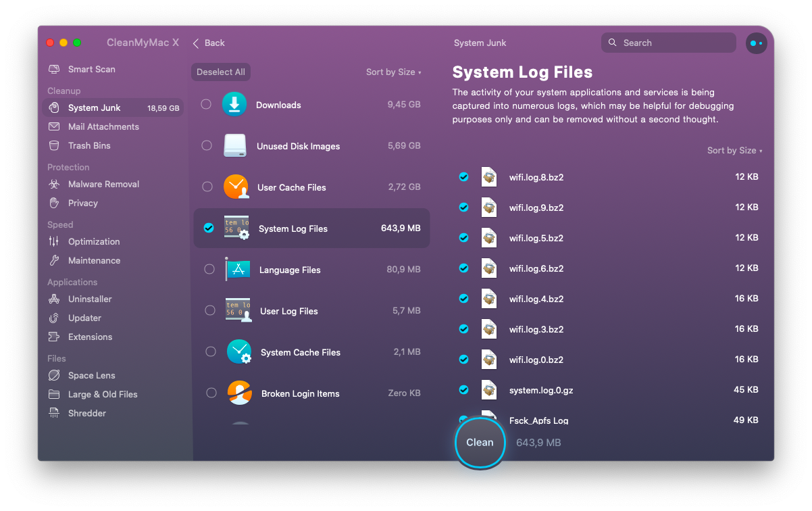Image resolution: width=812 pixels, height=511 pixels.
Task: Launch the Optimization tool
Action: tap(93, 241)
